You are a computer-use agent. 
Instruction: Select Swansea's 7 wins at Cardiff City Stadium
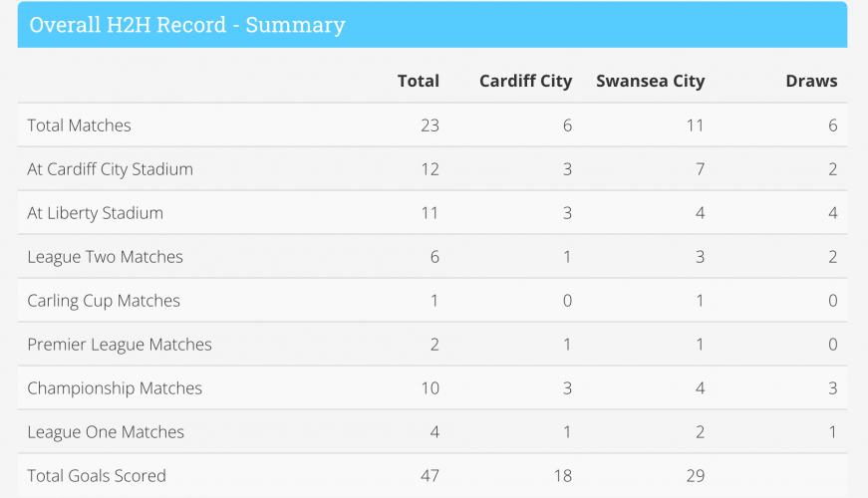tap(700, 169)
